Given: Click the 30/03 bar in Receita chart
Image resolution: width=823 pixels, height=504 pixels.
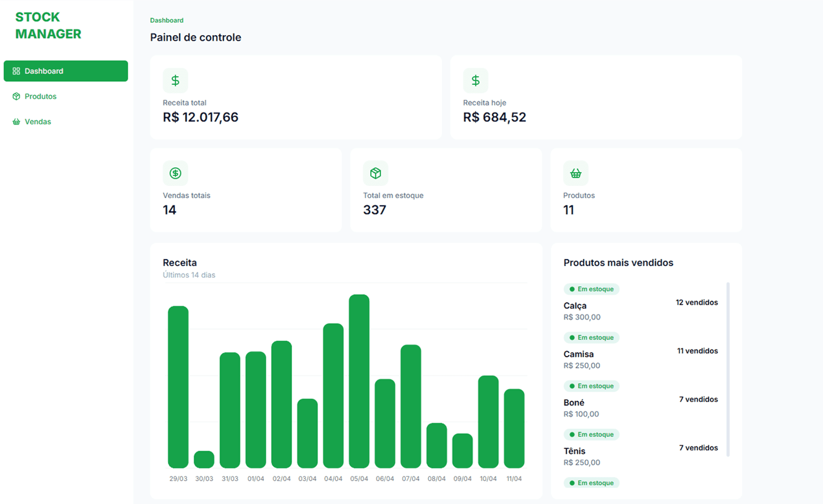Looking at the screenshot, I should 204,459.
